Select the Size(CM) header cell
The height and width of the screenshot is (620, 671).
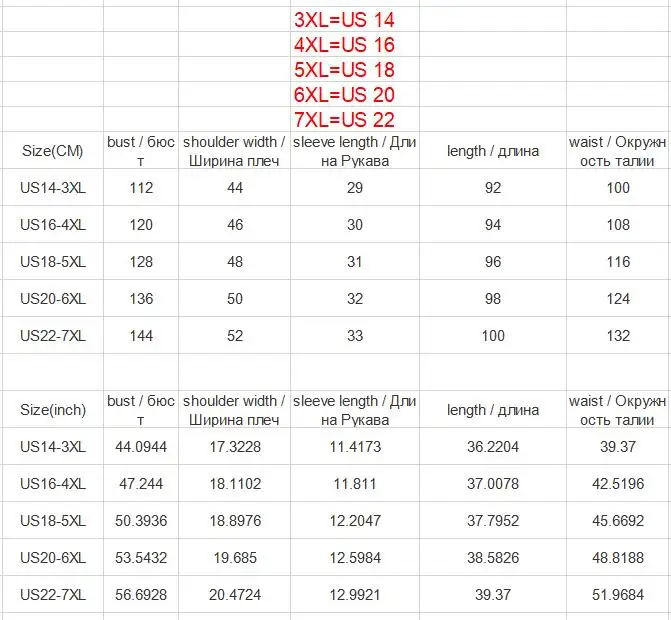(x=53, y=151)
